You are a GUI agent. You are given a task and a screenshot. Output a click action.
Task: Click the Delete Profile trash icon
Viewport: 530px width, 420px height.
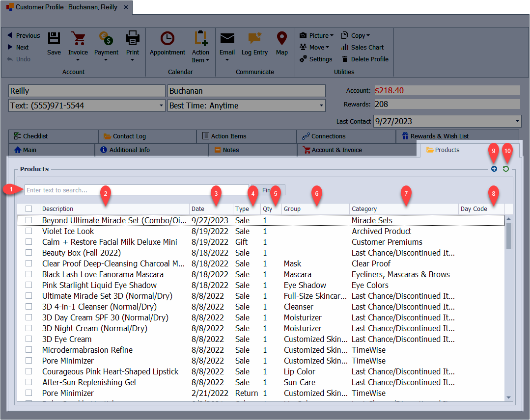click(344, 59)
